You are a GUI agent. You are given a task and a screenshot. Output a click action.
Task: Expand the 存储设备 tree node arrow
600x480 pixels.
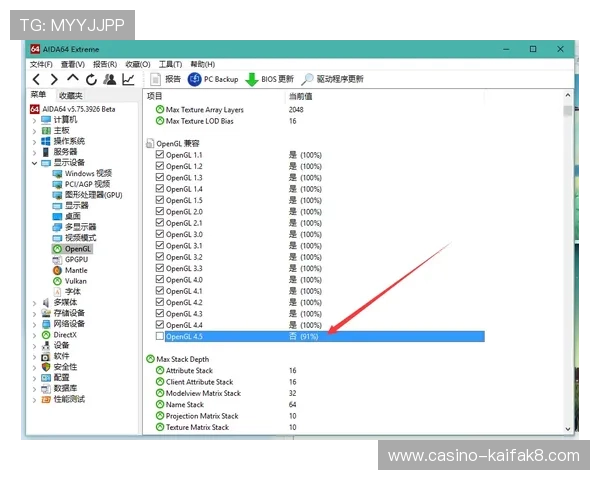click(34, 313)
